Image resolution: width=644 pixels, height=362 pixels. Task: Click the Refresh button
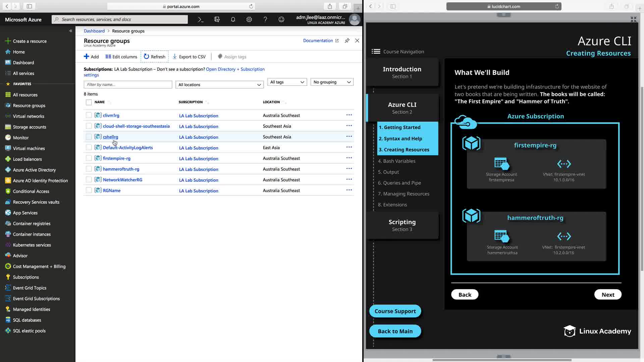155,57
